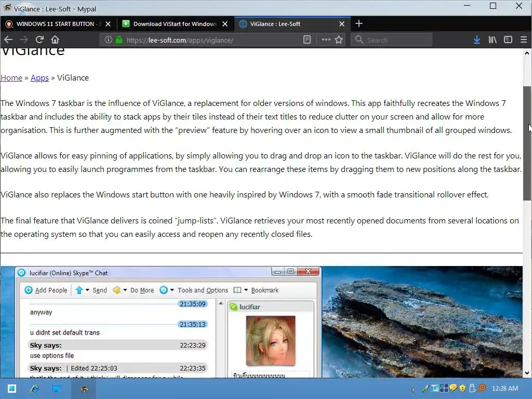Show download progress arrow
The width and height of the screenshot is (532, 399).
point(477,39)
